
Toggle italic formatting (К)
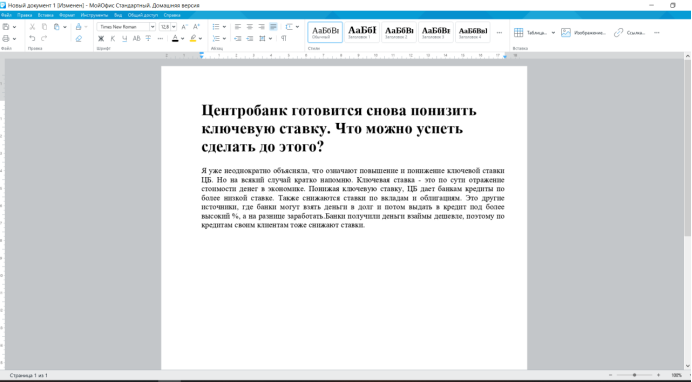click(113, 38)
